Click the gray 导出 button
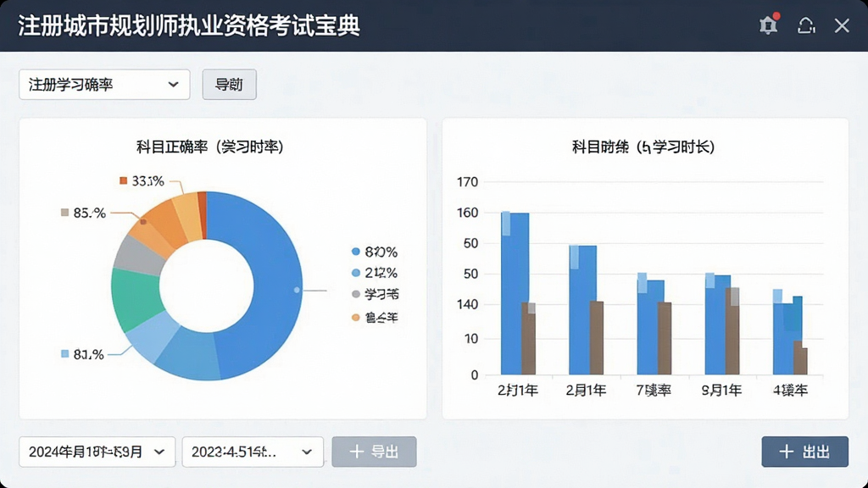This screenshot has width=868, height=488. point(374,452)
